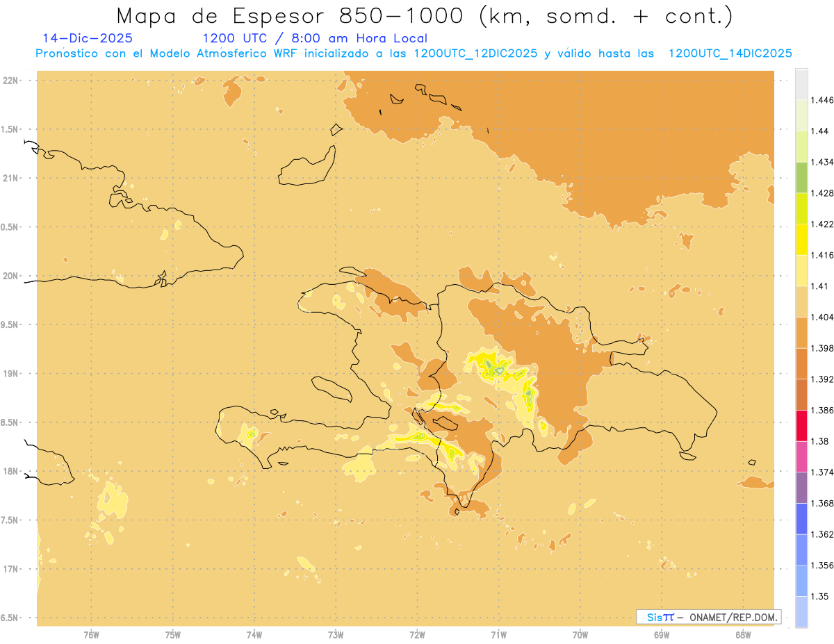Image resolution: width=834 pixels, height=644 pixels.
Task: Click the longitude label '69W'
Action: pos(662,634)
